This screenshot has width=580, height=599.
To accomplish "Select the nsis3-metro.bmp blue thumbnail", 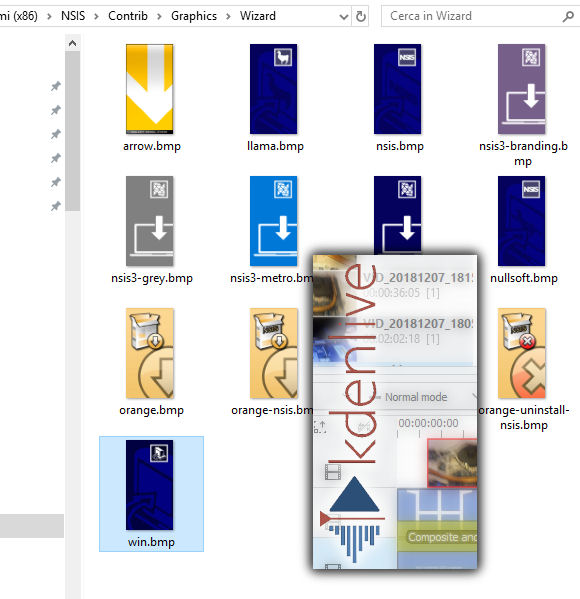I will click(x=274, y=221).
